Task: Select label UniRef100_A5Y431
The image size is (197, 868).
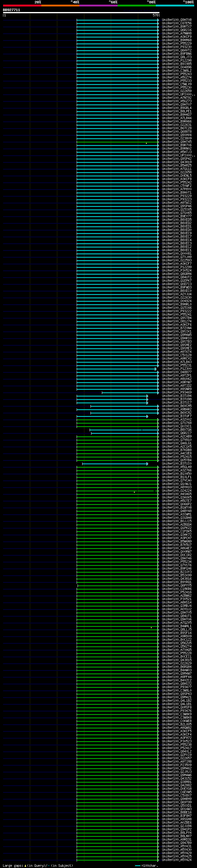Action: (176, 846)
